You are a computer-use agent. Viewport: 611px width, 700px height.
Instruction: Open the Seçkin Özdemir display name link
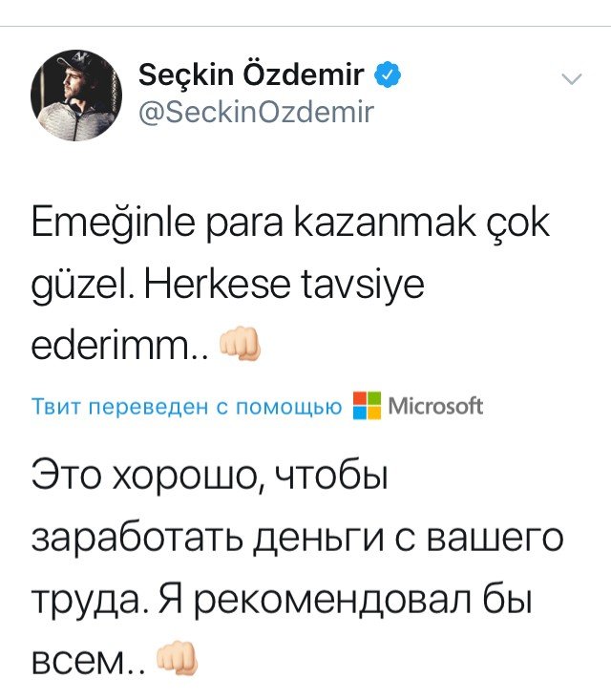[x=252, y=74]
